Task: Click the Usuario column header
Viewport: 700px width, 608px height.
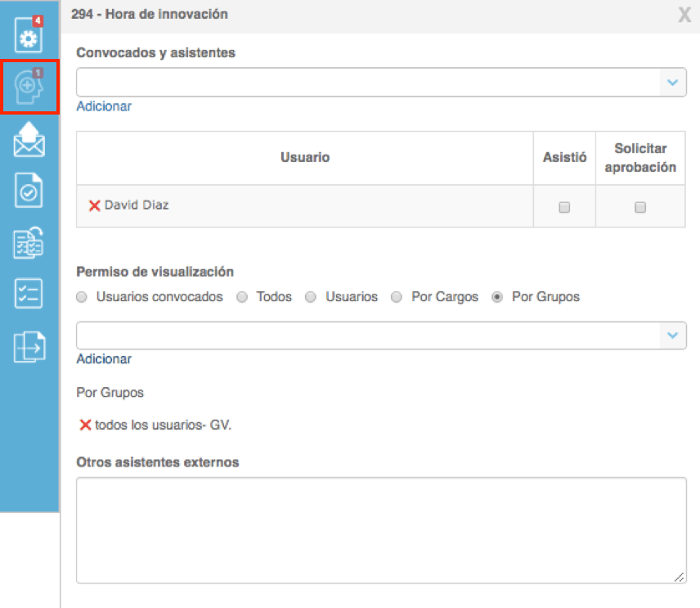Action: 305,157
